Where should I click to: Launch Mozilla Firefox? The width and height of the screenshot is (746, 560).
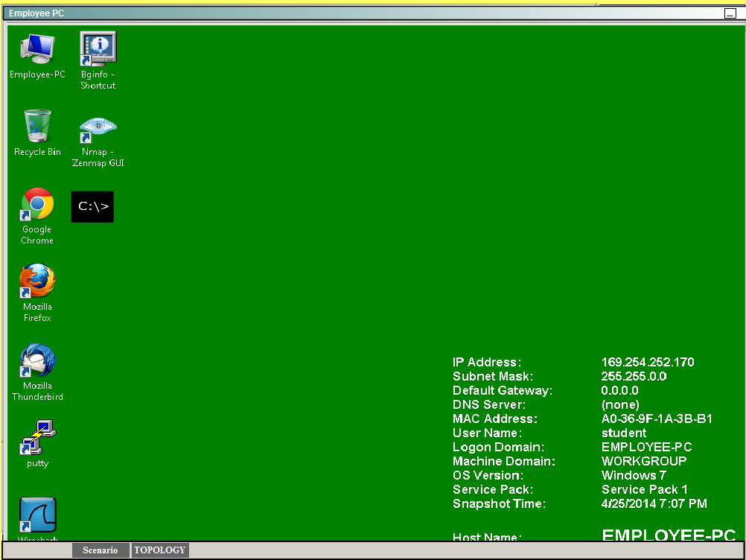pos(37,281)
